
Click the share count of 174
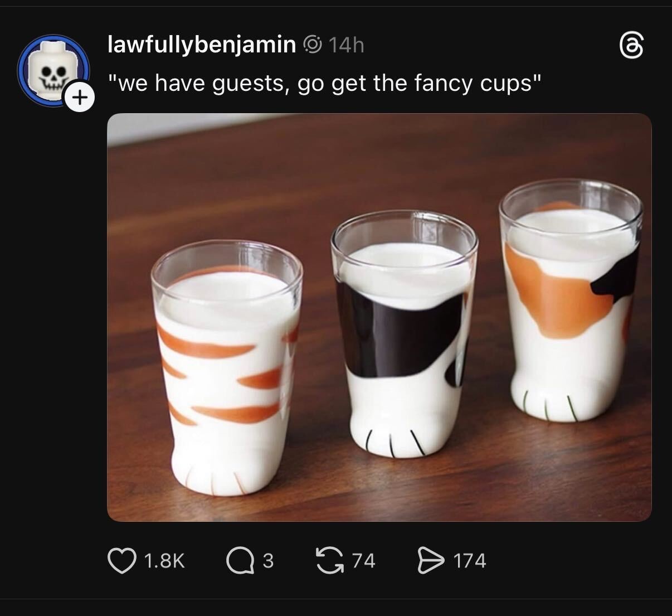(x=469, y=560)
